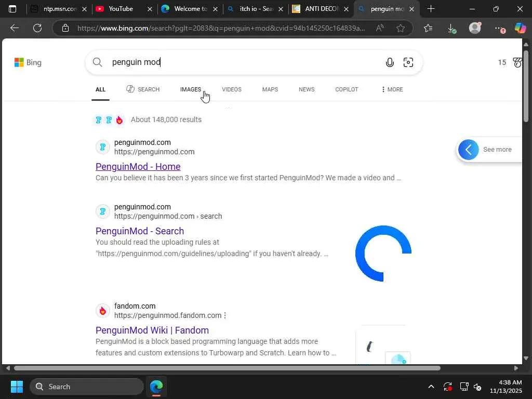Click the penguinmod.fandom.com URL text
The image size is (532, 399).
click(168, 315)
